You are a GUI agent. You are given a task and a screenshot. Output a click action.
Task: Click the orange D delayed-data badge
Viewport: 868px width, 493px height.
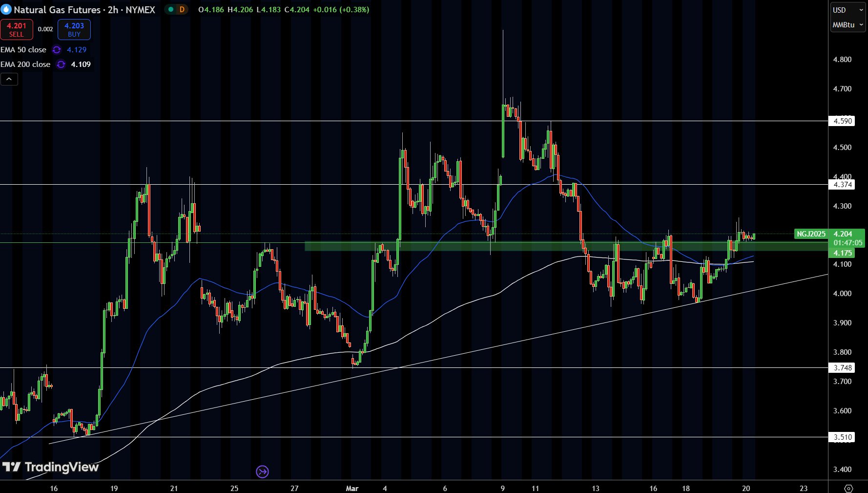point(182,9)
